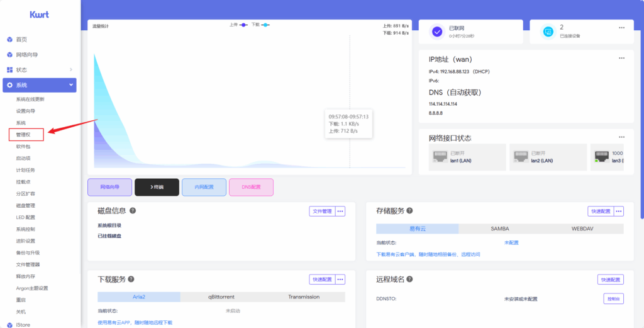
Task: Expand the 状态 sidebar menu
Action: [71, 70]
